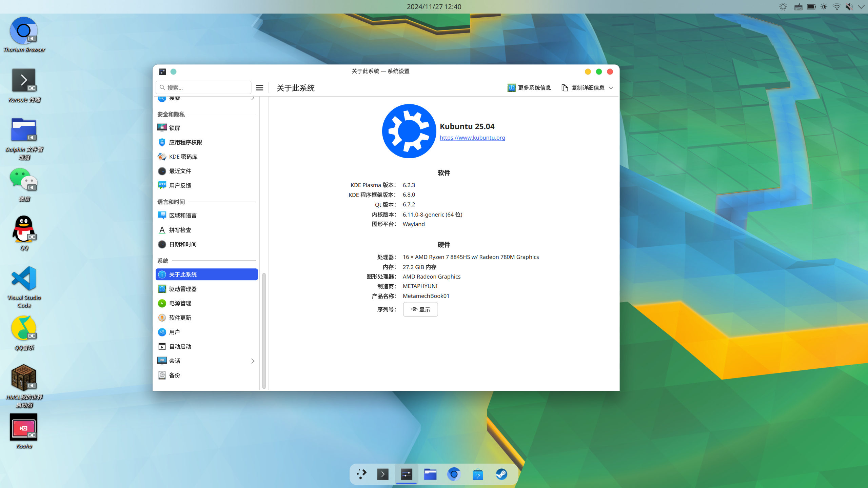Select 应用程序权限 in the sidebar

coord(206,142)
